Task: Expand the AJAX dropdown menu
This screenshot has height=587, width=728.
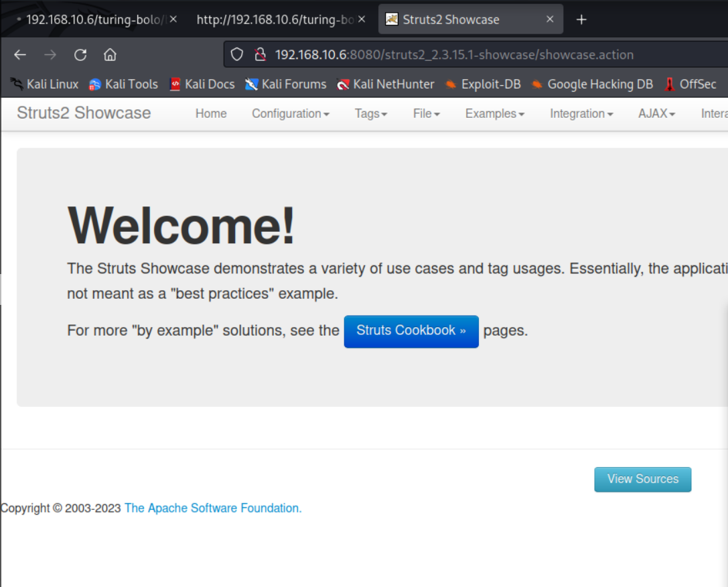Action: [x=656, y=114]
